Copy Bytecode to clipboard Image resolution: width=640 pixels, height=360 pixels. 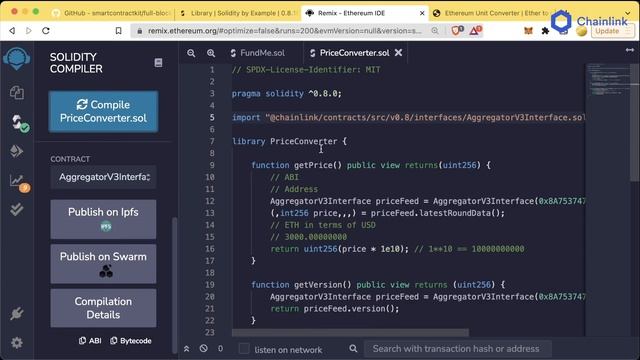pos(131,340)
